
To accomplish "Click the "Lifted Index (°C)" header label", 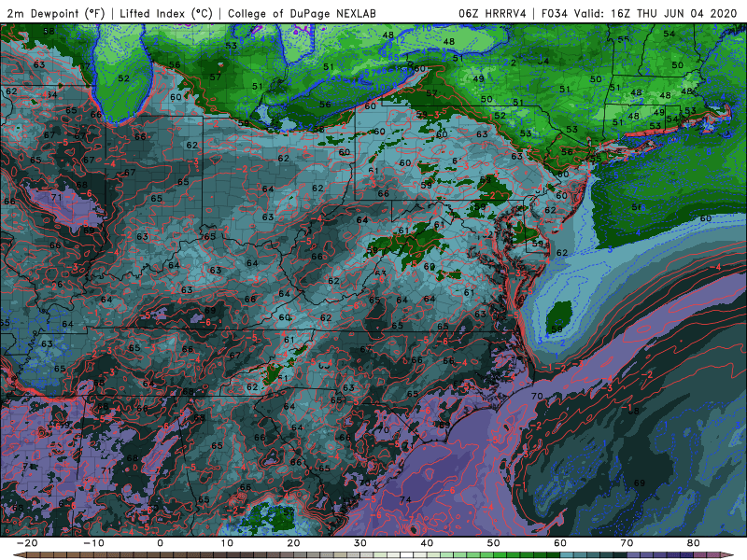I will tap(166, 13).
